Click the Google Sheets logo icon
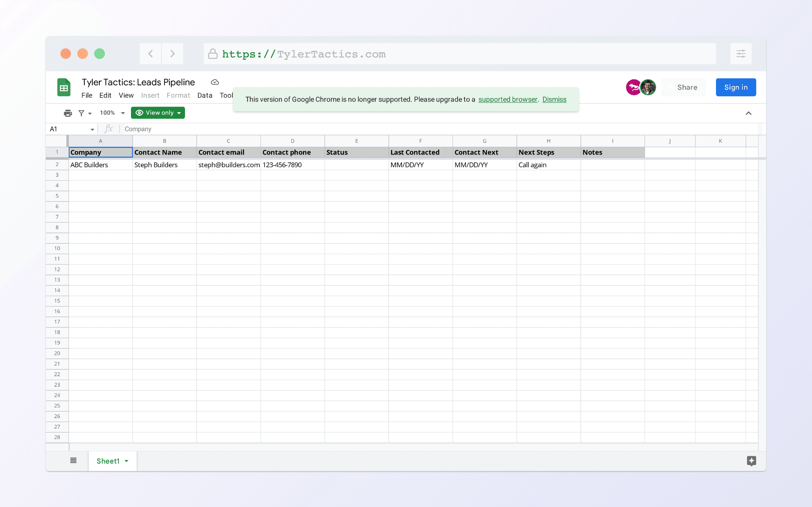 tap(64, 87)
